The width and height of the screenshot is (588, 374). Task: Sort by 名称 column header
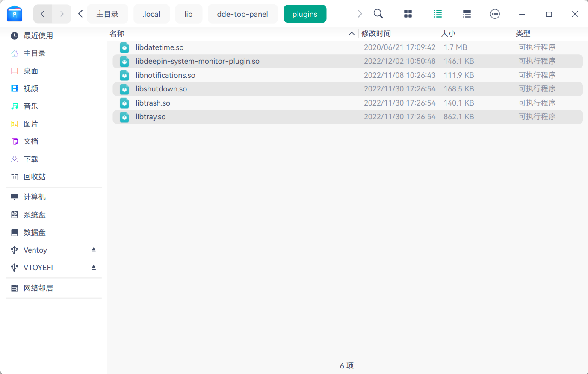[x=117, y=33]
